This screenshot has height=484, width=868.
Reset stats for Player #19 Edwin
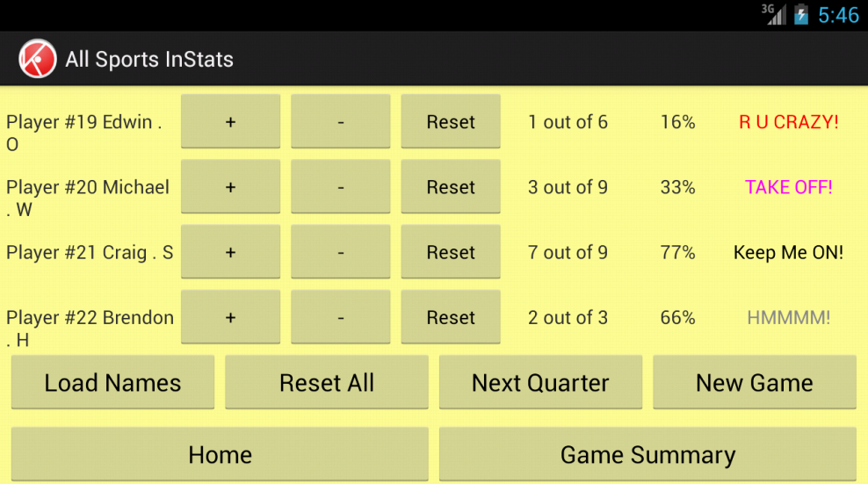click(451, 121)
